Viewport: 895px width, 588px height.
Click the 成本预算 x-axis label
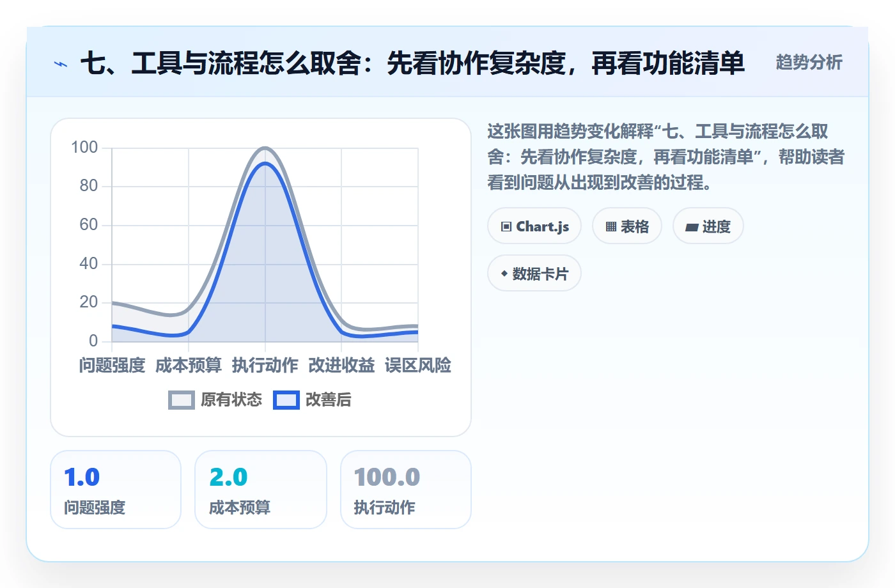point(189,366)
